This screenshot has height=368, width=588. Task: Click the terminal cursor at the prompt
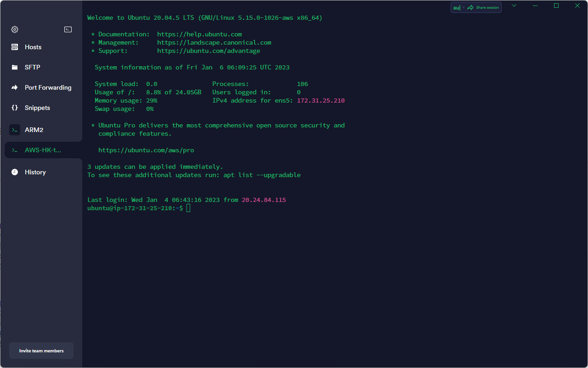point(188,208)
